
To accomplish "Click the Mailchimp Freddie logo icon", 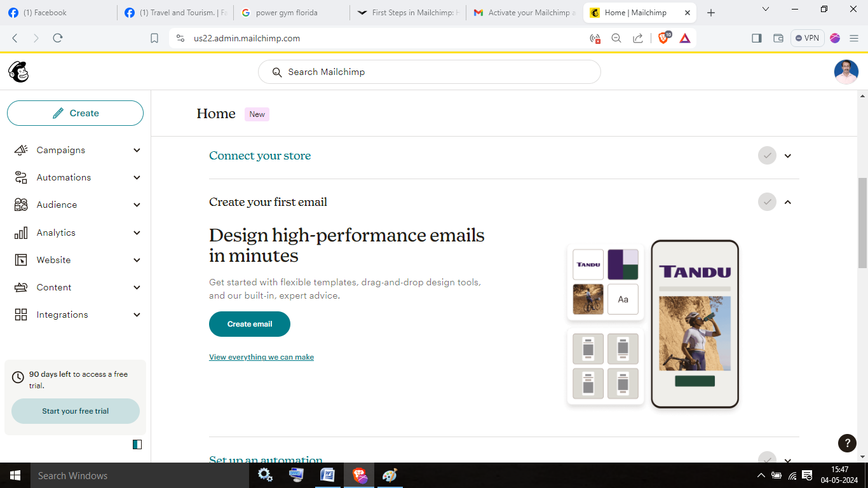I will (x=18, y=72).
